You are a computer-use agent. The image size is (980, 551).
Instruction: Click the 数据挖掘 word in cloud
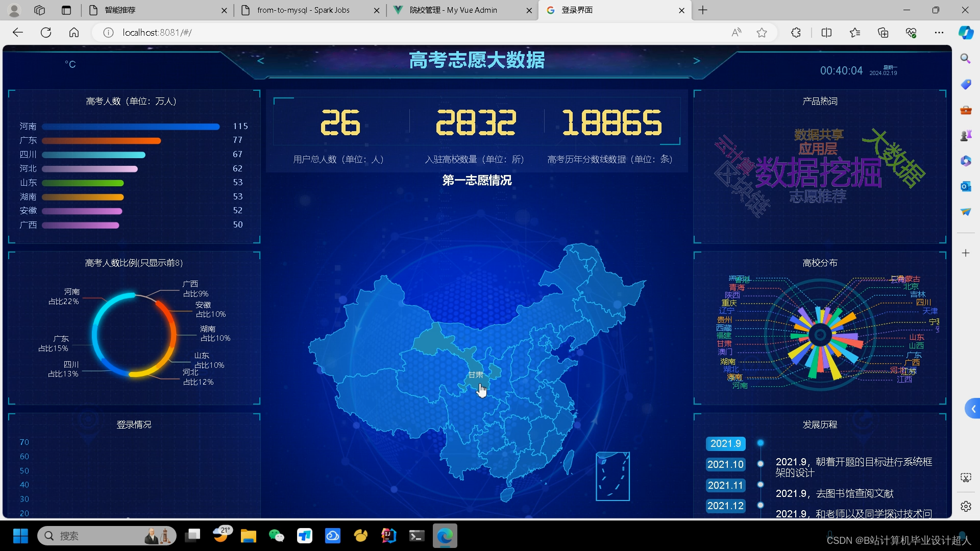click(x=818, y=172)
